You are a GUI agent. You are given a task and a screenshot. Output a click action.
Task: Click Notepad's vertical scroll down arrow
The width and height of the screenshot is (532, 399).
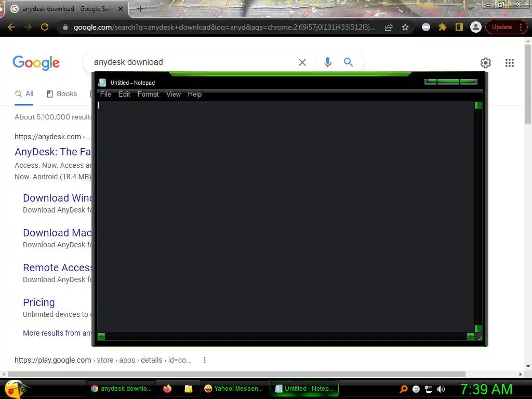tap(478, 328)
